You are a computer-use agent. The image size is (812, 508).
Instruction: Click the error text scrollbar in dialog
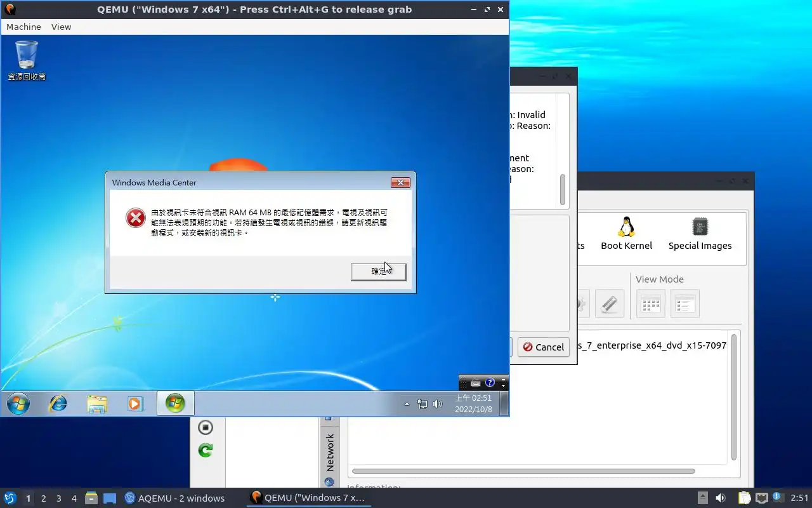[x=562, y=189]
